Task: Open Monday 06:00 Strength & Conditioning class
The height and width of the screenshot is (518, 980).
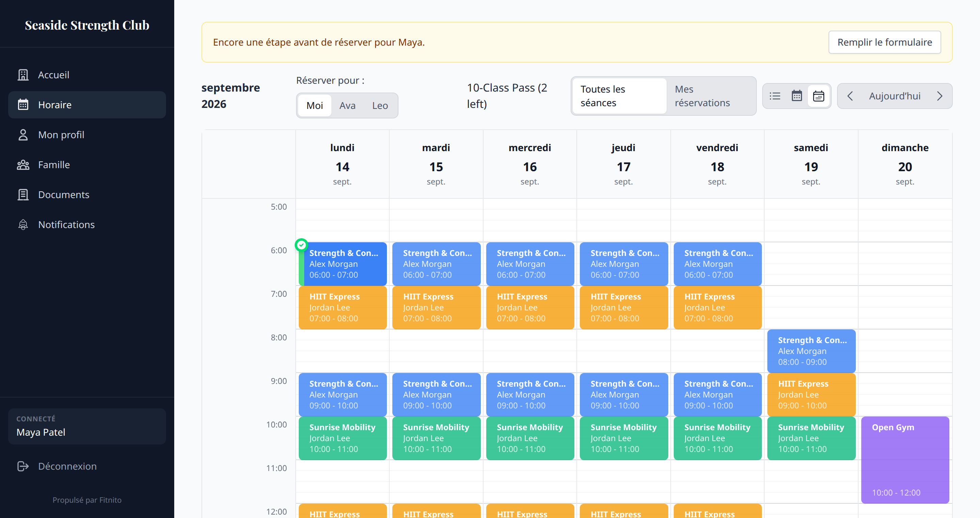Action: click(343, 264)
